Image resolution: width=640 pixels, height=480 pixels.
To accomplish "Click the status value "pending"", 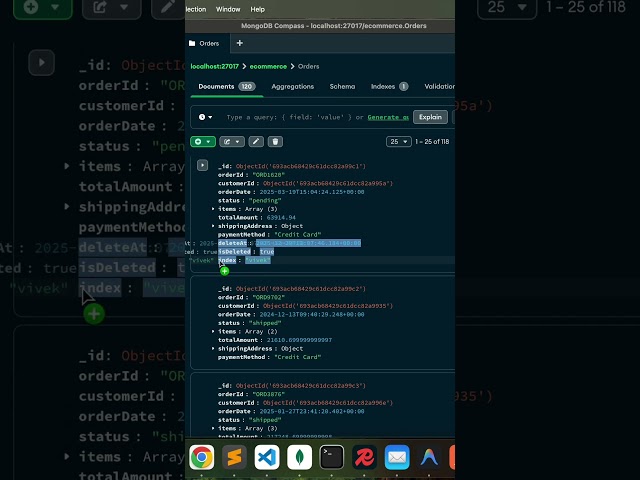I will coord(265,200).
